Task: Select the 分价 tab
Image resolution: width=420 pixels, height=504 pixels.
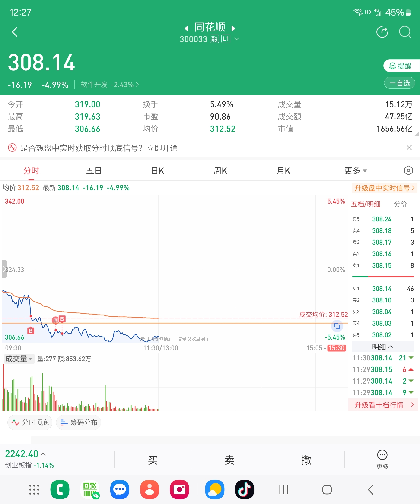Action: (x=400, y=204)
